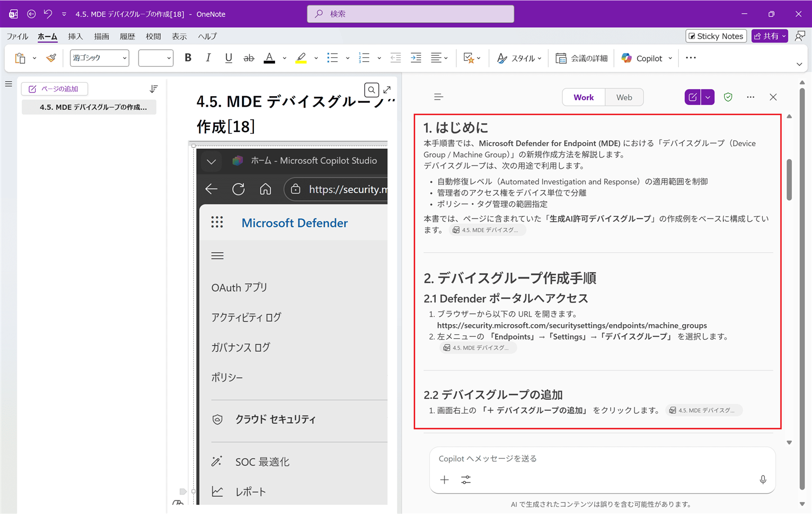This screenshot has width=812, height=514.
Task: Open the Copilot pane menu lines icon
Action: [438, 97]
